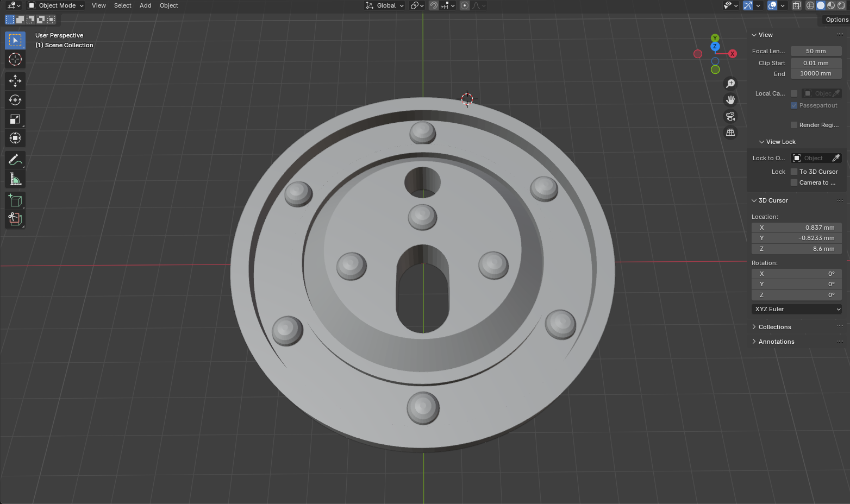This screenshot has width=850, height=504.
Task: Enable Lock To 3D Cursor checkbox
Action: pyautogui.click(x=794, y=172)
